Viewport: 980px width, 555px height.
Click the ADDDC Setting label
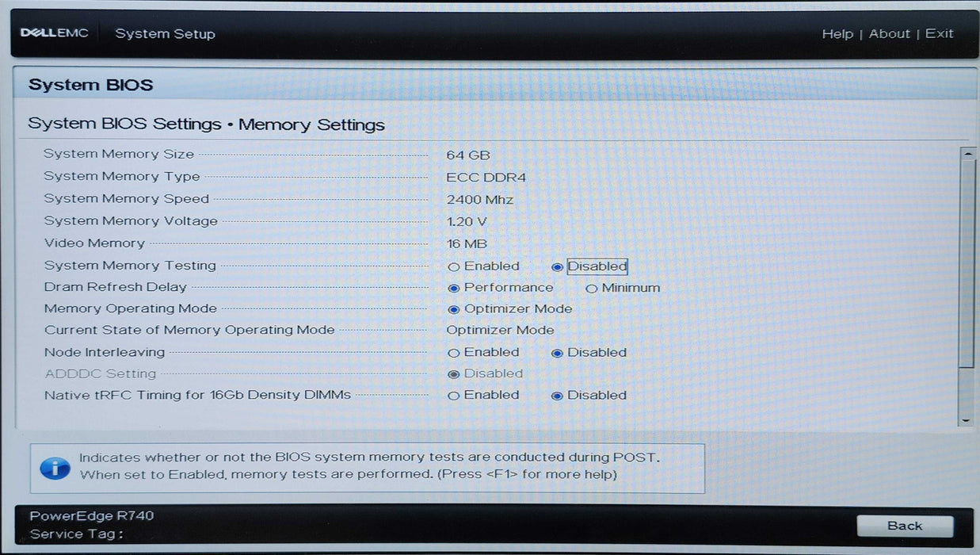(x=101, y=373)
